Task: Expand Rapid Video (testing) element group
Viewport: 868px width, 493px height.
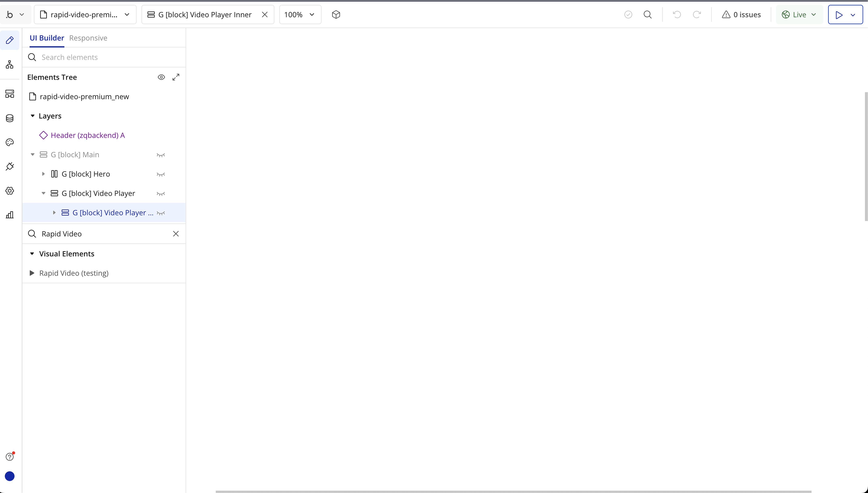Action: click(32, 273)
